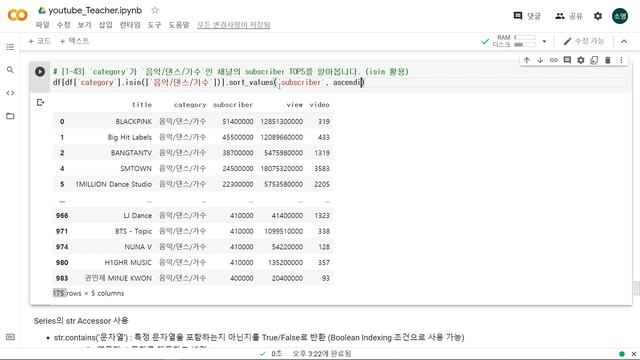Screen dimensions: 640x360
Task: Run the code cell with play button
Action: point(40,71)
